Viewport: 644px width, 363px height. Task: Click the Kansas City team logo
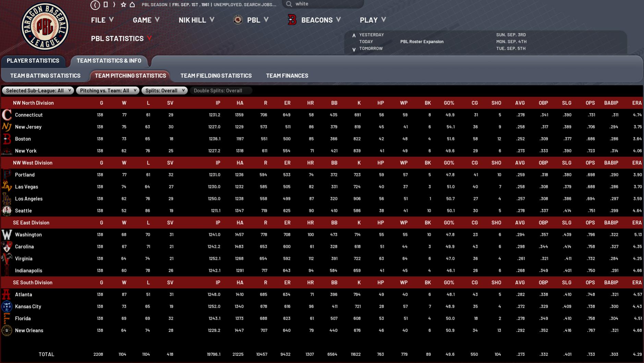7,306
